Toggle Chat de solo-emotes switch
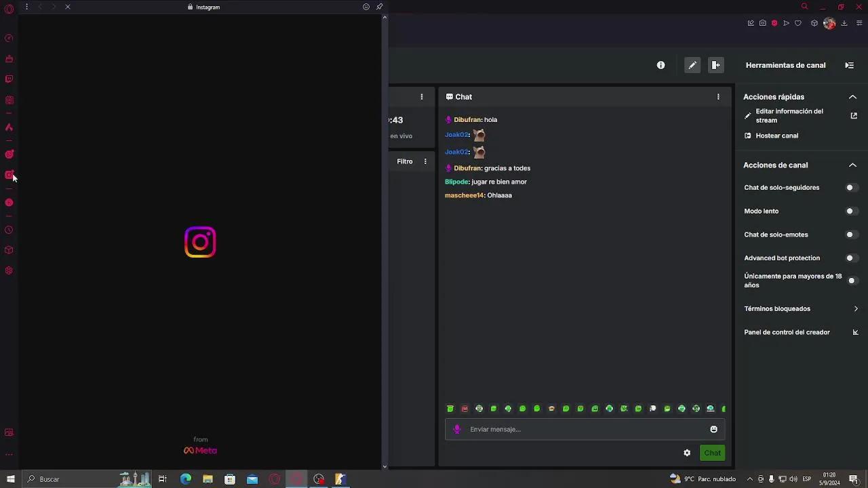Viewport: 868px width, 488px height. (x=852, y=235)
